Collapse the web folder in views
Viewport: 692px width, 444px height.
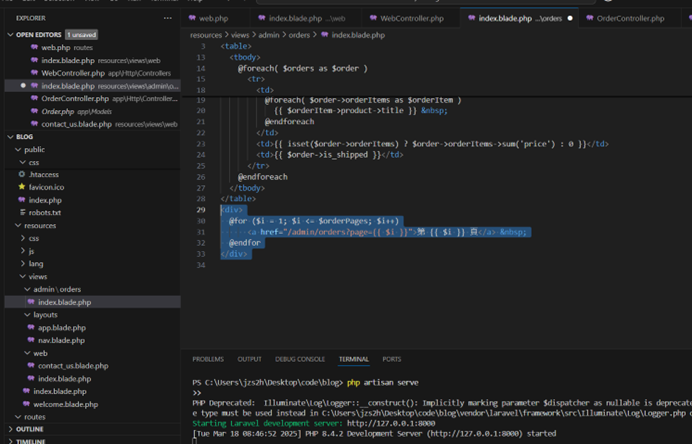[27, 353]
